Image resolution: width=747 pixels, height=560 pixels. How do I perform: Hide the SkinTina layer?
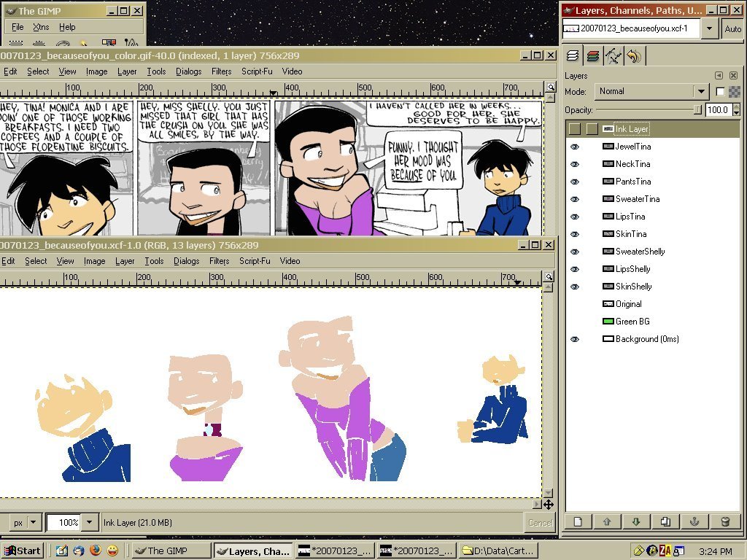pos(575,234)
